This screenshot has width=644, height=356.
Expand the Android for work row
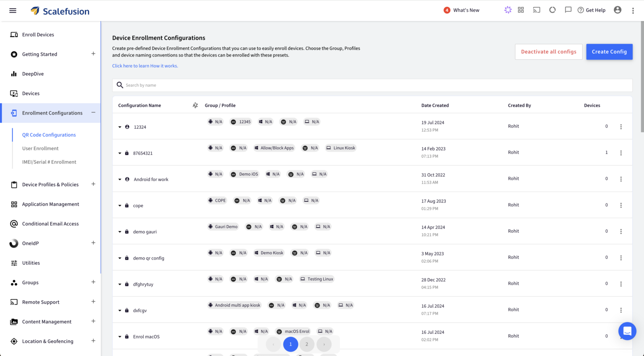click(x=120, y=179)
